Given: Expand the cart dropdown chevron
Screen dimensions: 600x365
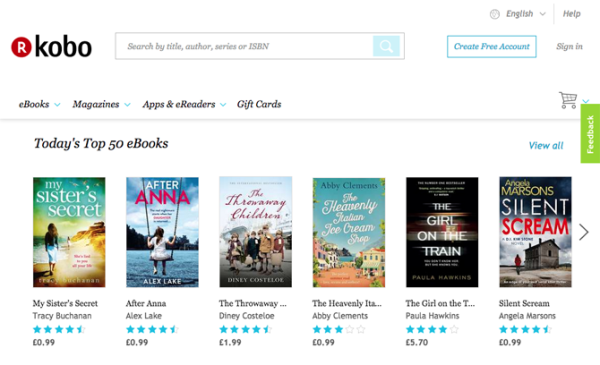Looking at the screenshot, I should pyautogui.click(x=585, y=101).
